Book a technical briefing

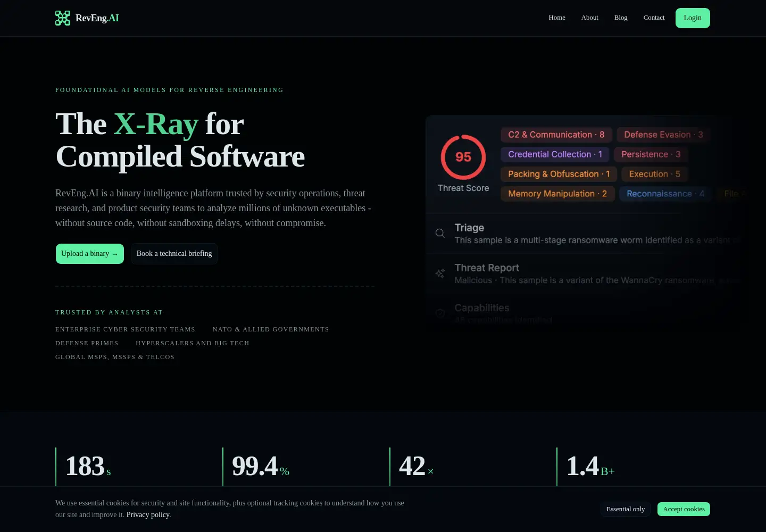(174, 254)
